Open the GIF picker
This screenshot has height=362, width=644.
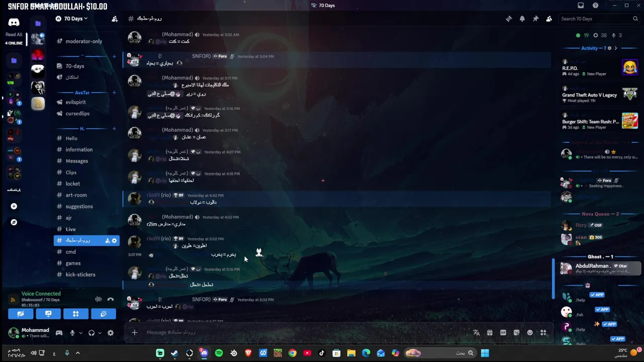(503, 332)
